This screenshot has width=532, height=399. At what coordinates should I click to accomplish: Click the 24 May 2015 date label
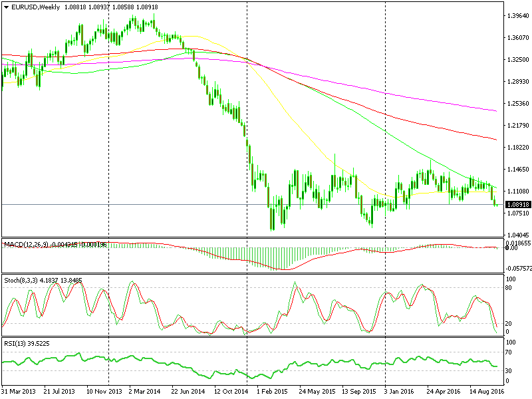[317, 391]
